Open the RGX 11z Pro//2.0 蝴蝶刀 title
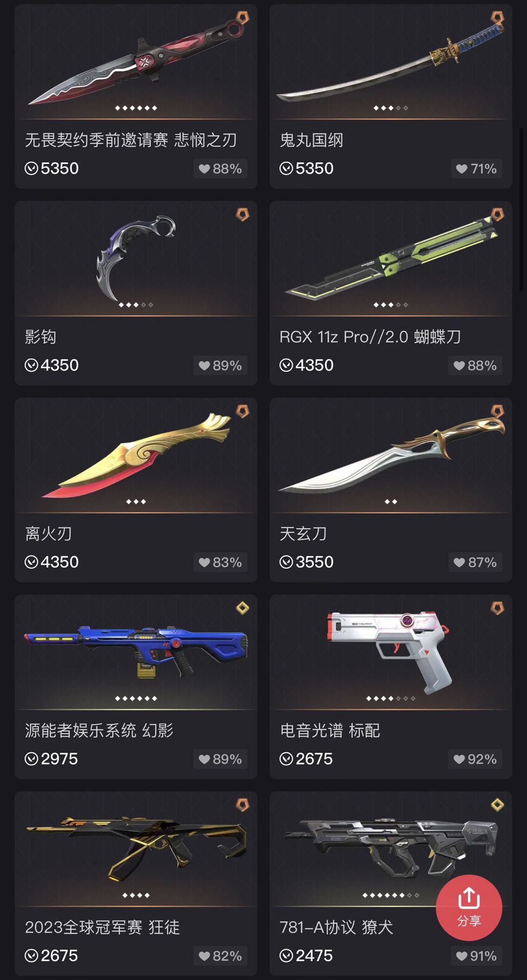 coord(370,337)
